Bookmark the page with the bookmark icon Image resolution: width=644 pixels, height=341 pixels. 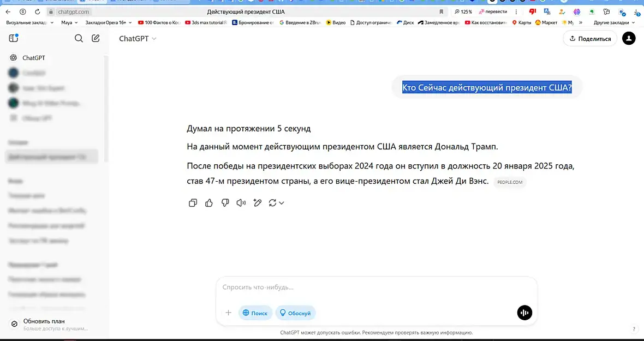pyautogui.click(x=442, y=11)
